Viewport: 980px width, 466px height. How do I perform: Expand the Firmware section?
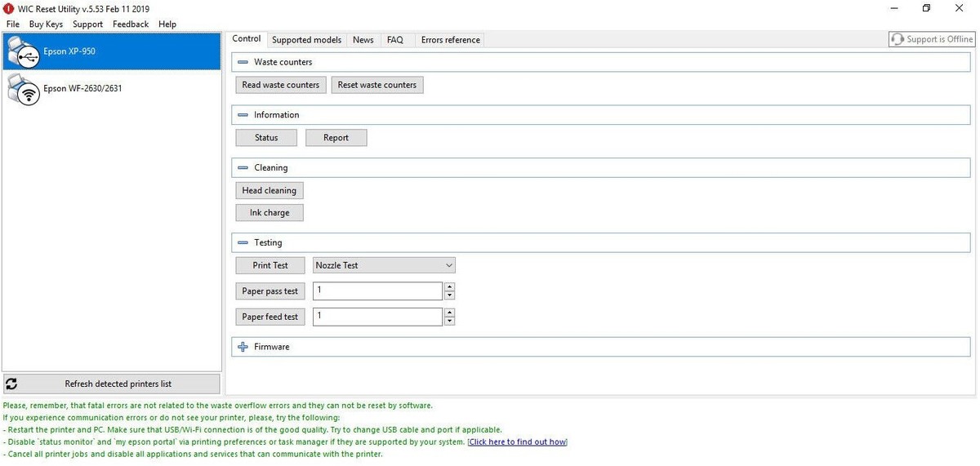tap(243, 347)
